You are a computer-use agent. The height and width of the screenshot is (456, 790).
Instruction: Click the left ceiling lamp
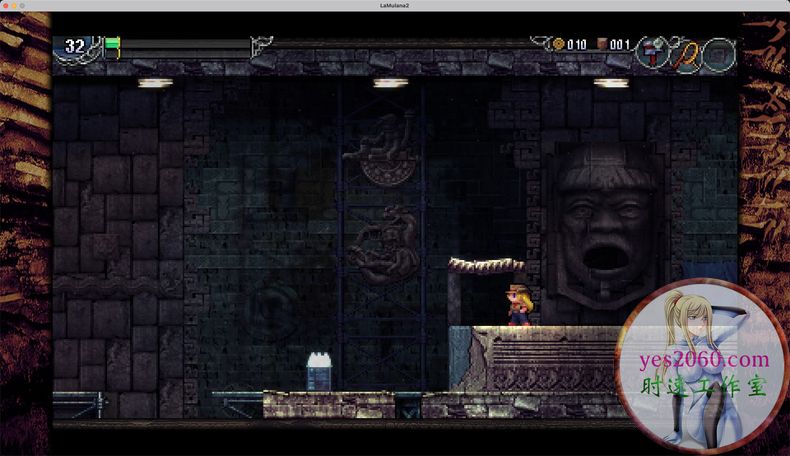point(155,83)
